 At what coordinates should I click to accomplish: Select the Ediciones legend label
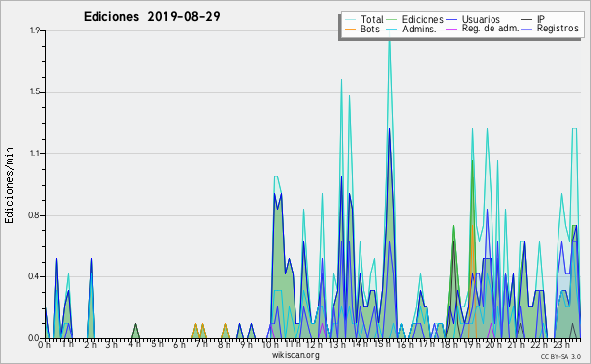point(423,19)
